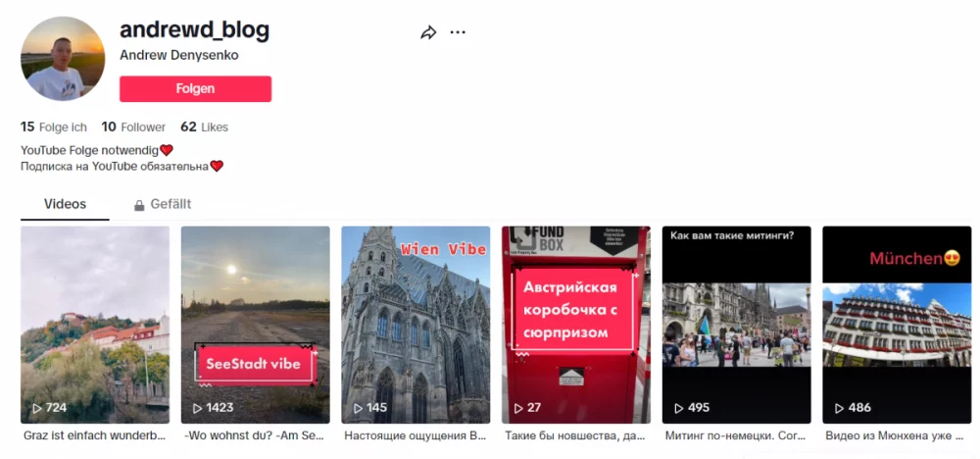Click the caption "-Wo wohnst du? -Am Se..."
This screenshot has height=459, width=980.
[x=254, y=435]
